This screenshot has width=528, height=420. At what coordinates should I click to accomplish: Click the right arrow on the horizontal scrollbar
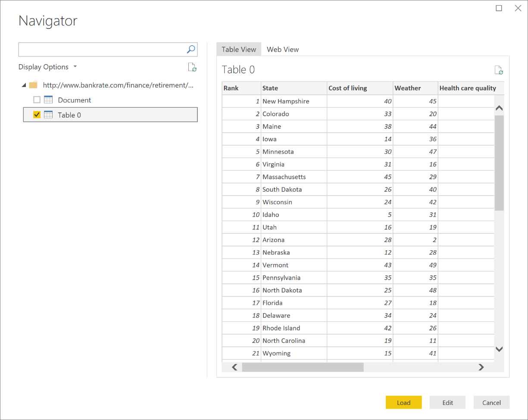(481, 367)
